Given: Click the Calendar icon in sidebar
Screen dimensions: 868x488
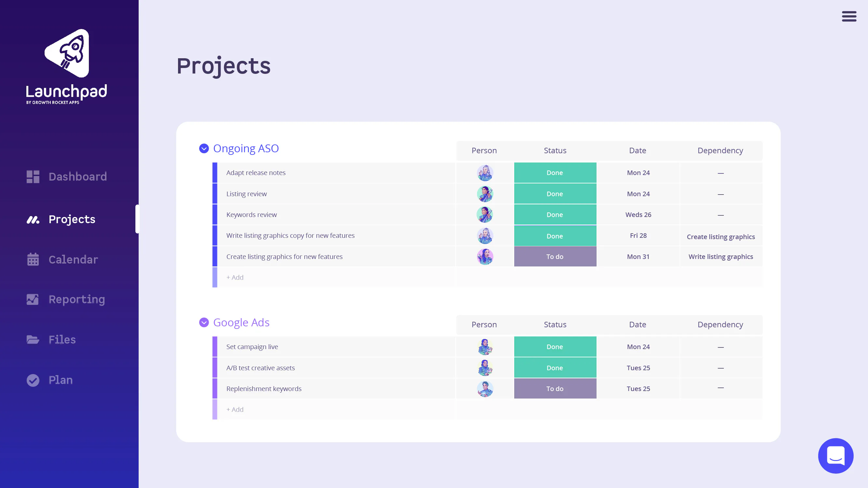Looking at the screenshot, I should [x=33, y=259].
